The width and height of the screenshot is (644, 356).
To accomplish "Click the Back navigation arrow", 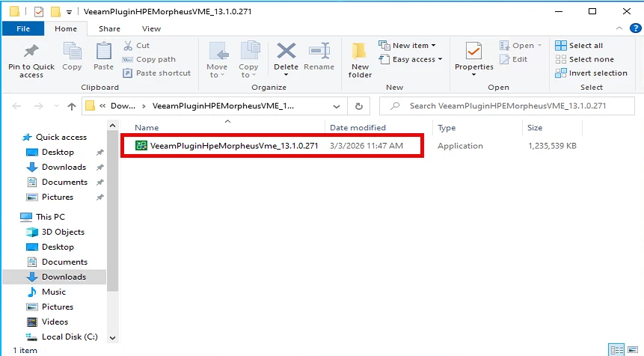I will tap(16, 106).
